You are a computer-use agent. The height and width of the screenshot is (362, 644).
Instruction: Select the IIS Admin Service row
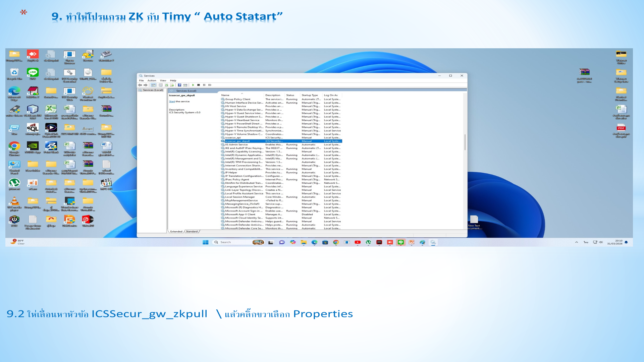pyautogui.click(x=281, y=145)
